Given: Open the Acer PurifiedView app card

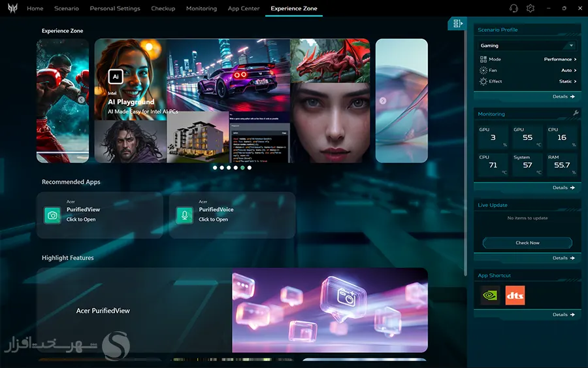Looking at the screenshot, I should click(x=100, y=215).
